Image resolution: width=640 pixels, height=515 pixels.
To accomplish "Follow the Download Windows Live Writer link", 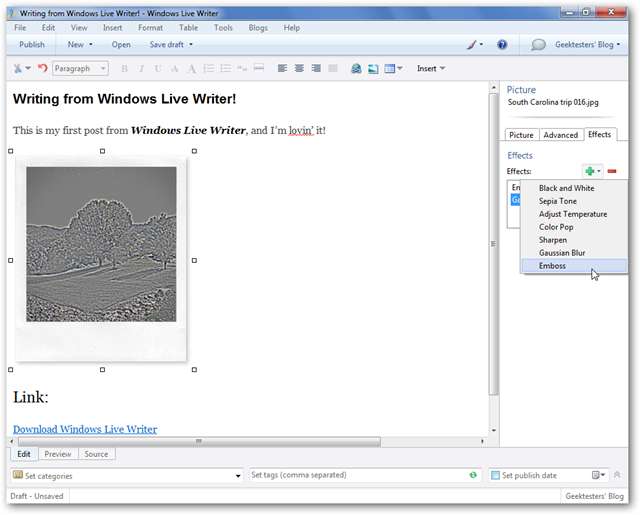I will point(85,429).
